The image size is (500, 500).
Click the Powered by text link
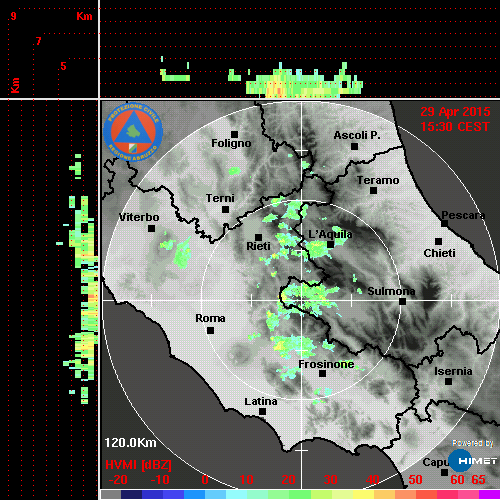coord(473,443)
